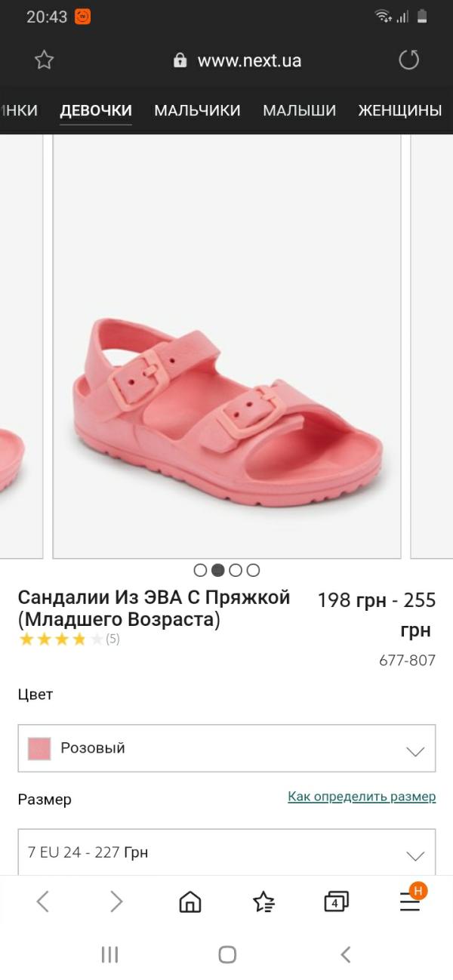Click the pink color swatch square
The width and height of the screenshot is (453, 980).
point(39,748)
